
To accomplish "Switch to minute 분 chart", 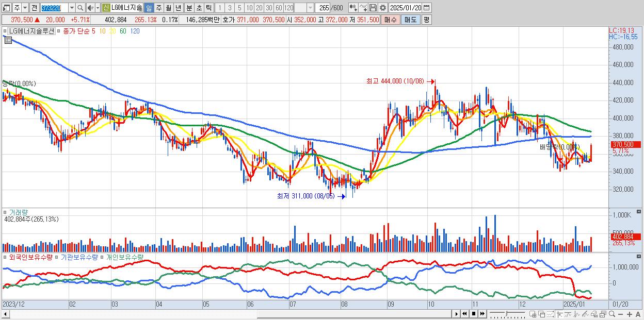I will pos(189,8).
